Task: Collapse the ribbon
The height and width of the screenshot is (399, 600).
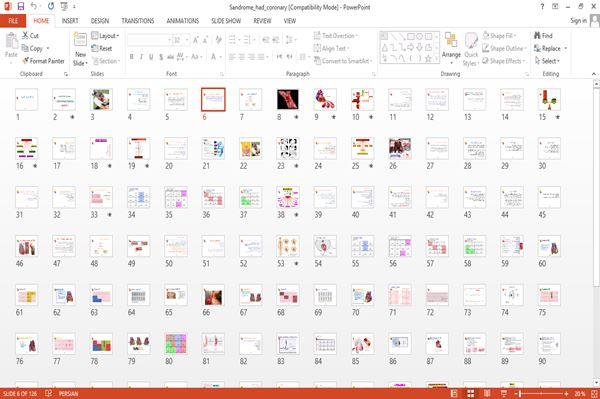Action: coord(594,74)
